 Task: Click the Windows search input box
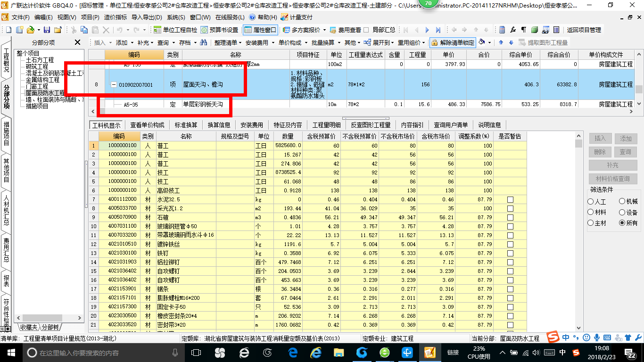[101, 353]
